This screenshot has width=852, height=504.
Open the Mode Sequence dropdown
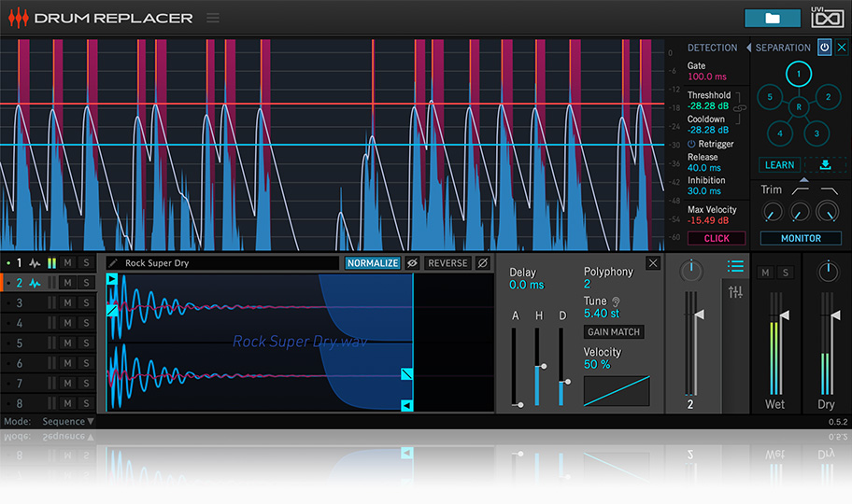coord(68,422)
